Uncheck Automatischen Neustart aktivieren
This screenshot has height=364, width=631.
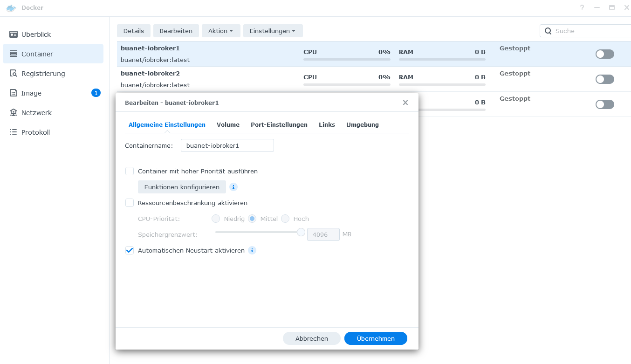pyautogui.click(x=130, y=250)
